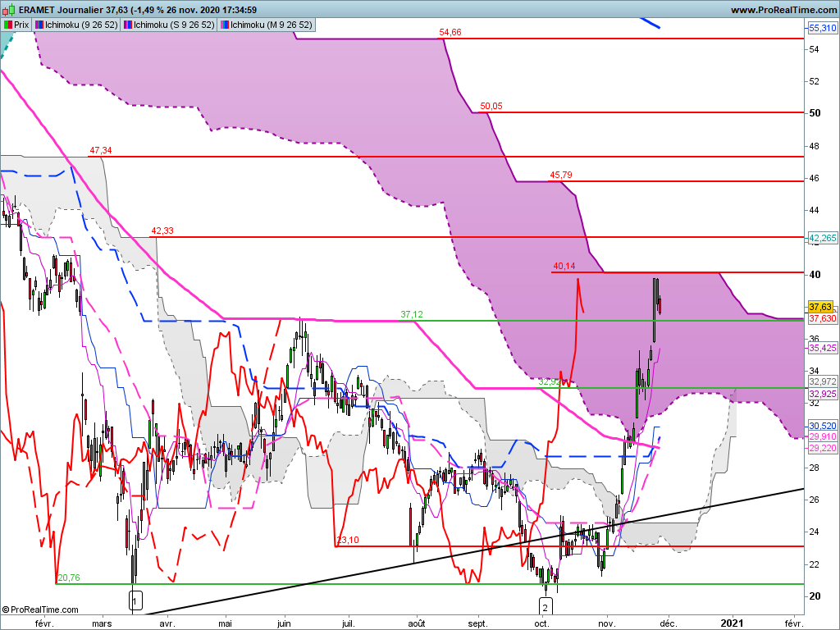Click the août month label
Screen dimensions: 840x630
(417, 623)
